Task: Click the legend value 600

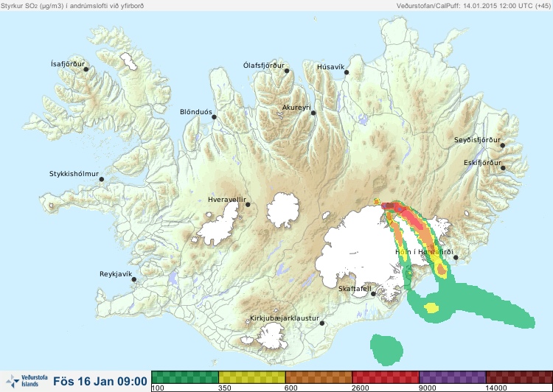Action: tap(291, 388)
